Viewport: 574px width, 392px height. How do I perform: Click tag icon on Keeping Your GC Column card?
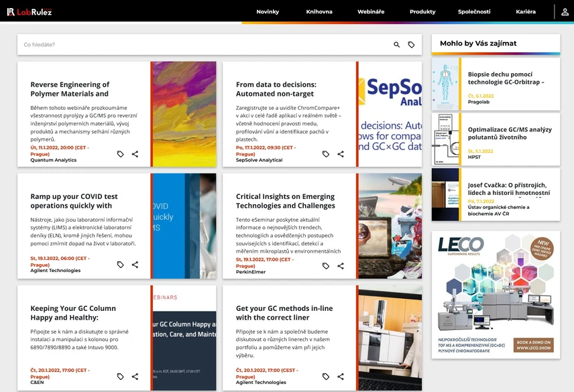tap(121, 377)
